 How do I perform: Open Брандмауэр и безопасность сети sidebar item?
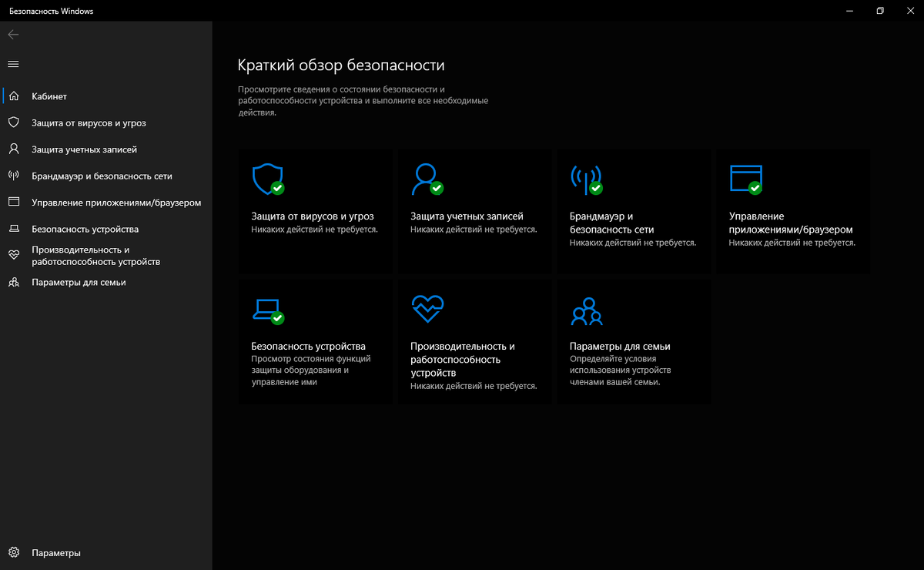(x=106, y=176)
